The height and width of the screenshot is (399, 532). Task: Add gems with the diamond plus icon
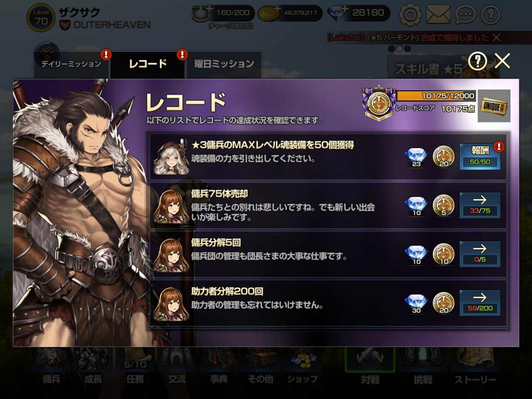click(338, 13)
